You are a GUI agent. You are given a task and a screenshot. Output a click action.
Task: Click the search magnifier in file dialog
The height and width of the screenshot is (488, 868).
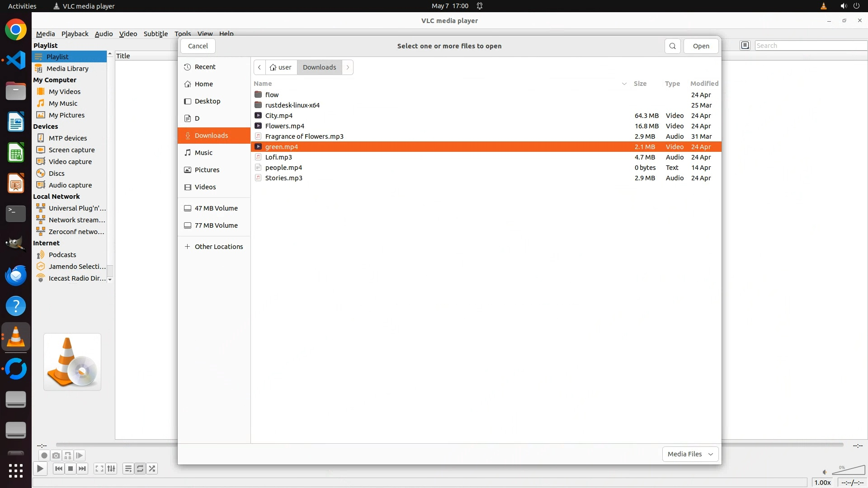pos(672,46)
